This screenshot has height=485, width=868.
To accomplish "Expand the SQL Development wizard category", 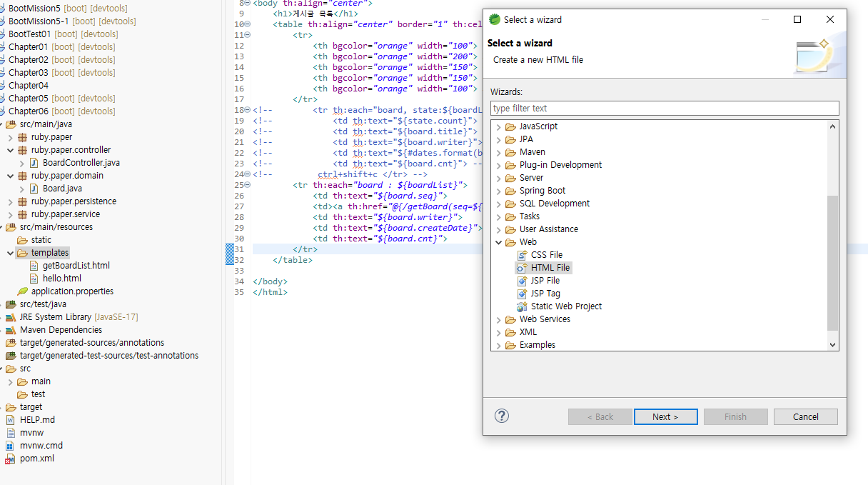I will click(x=498, y=204).
